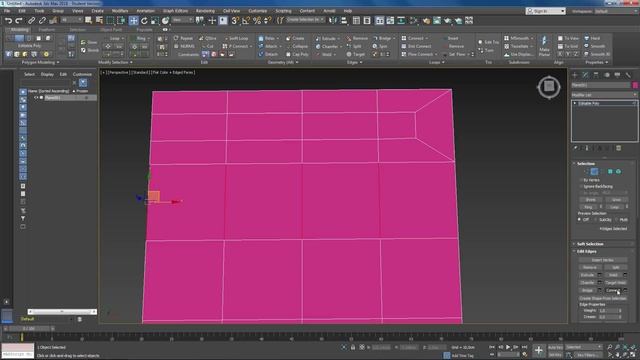
Task: Click the Align tool icon
Action: coord(344,20)
